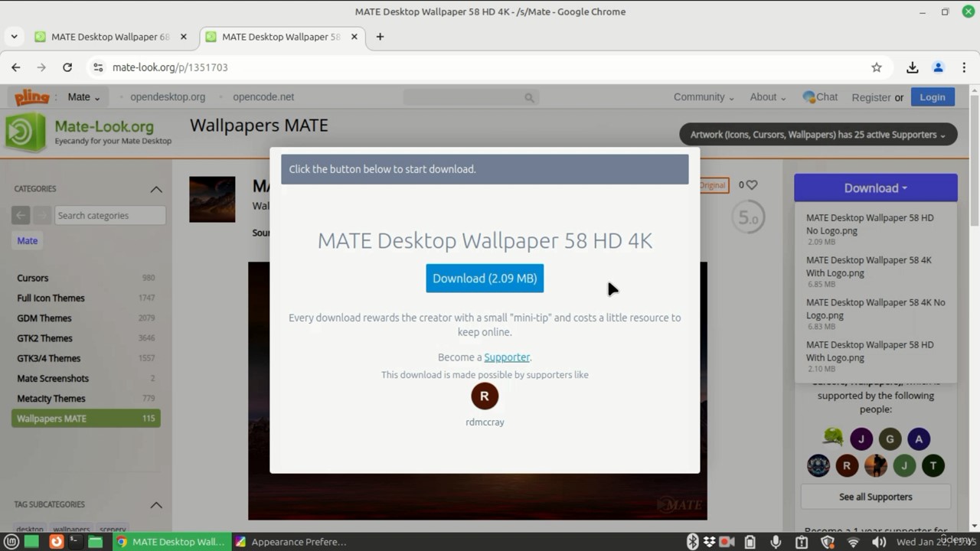This screenshot has width=980, height=551.
Task: Toggle the purple Download dropdown button
Action: coord(875,188)
